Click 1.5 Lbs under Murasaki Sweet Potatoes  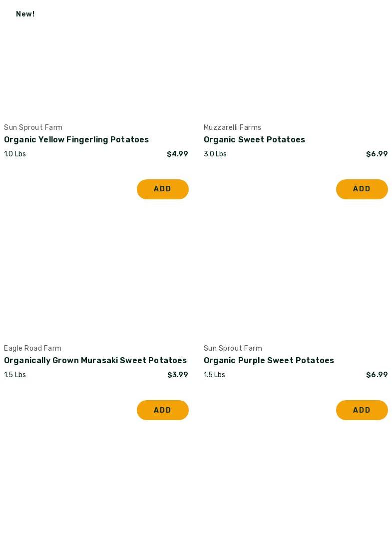click(x=15, y=375)
